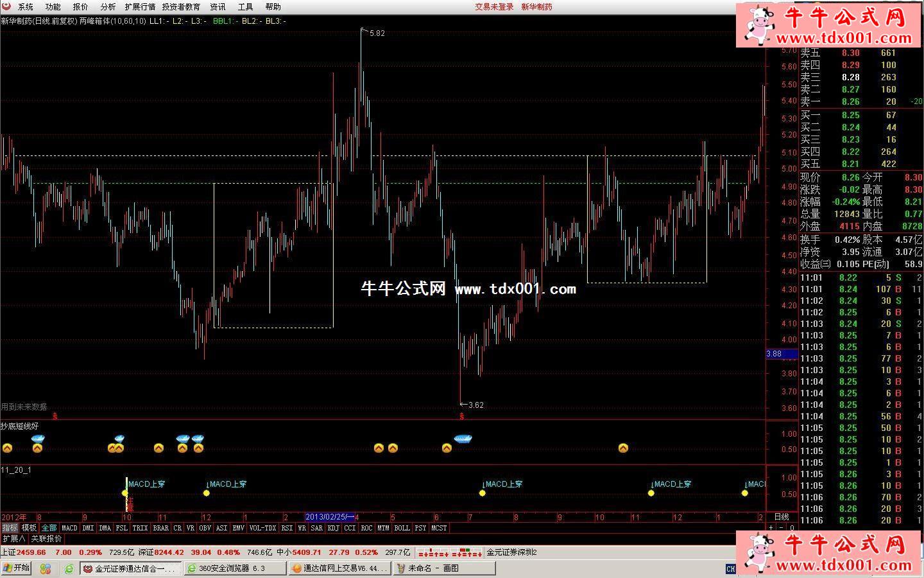Click the minus zoom button below 日线
The image size is (924, 578).
point(781,528)
